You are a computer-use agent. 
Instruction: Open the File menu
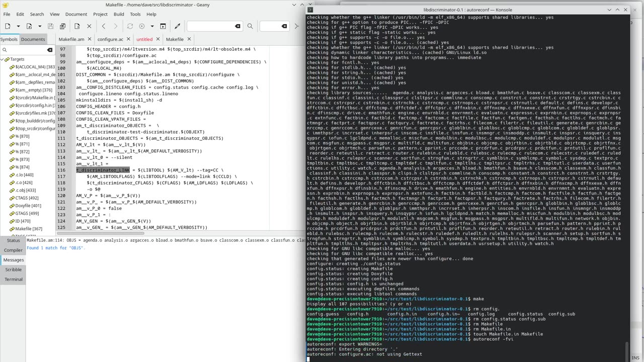[7, 14]
